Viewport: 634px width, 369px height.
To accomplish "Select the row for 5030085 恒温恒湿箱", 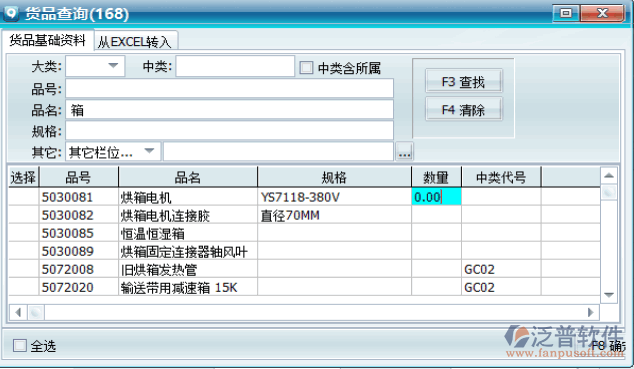I will coord(304,234).
